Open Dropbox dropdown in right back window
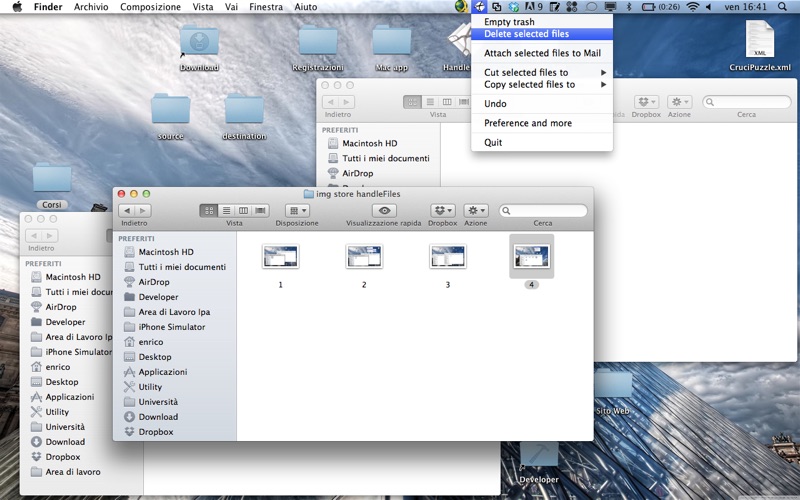 [x=646, y=102]
